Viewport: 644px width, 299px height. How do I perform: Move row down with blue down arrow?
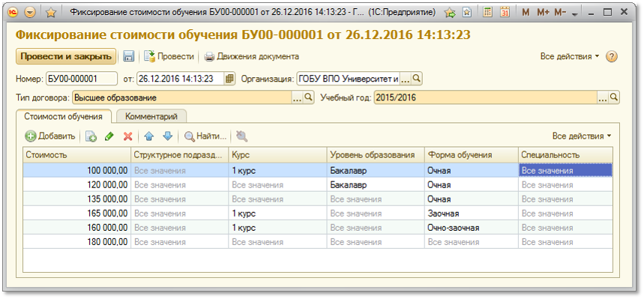[x=168, y=136]
